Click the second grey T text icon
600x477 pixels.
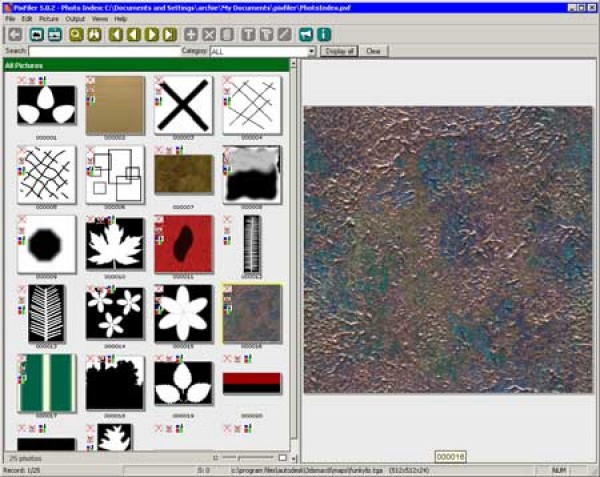click(x=266, y=35)
